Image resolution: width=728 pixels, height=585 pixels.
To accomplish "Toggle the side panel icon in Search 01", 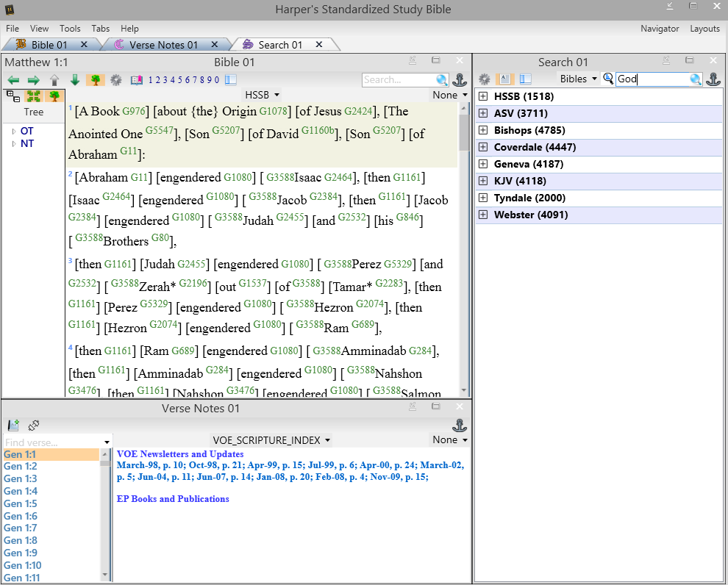I will pos(526,79).
